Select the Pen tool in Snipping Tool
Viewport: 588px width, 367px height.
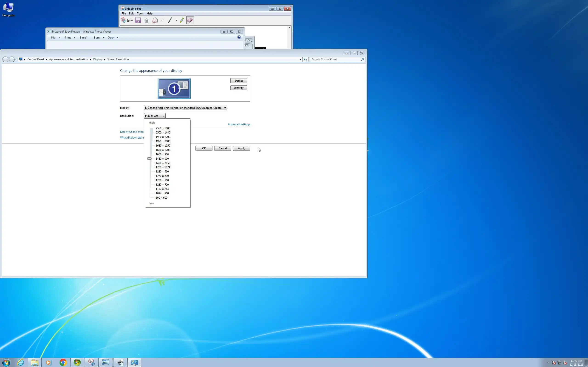tap(170, 20)
